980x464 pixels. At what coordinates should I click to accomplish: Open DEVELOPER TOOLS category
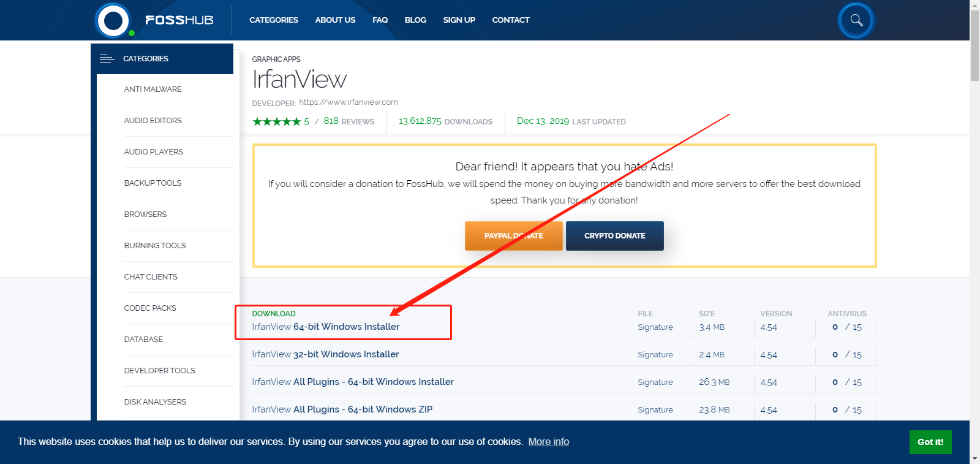[160, 371]
